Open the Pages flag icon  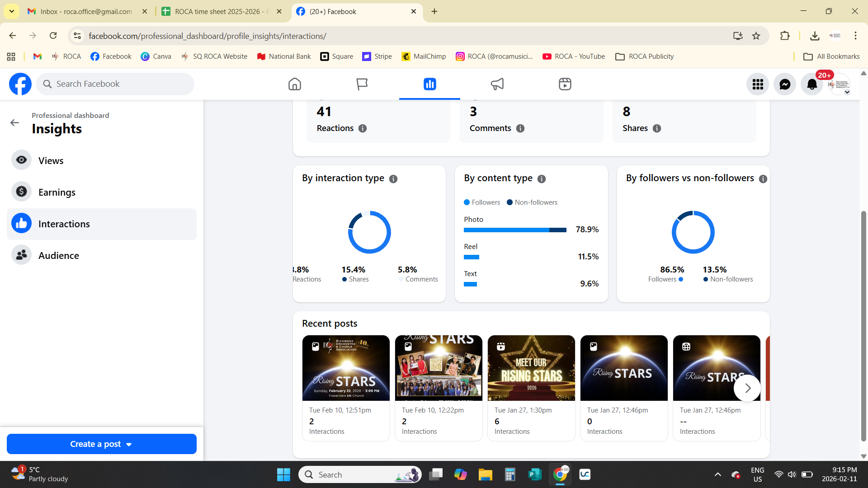362,84
